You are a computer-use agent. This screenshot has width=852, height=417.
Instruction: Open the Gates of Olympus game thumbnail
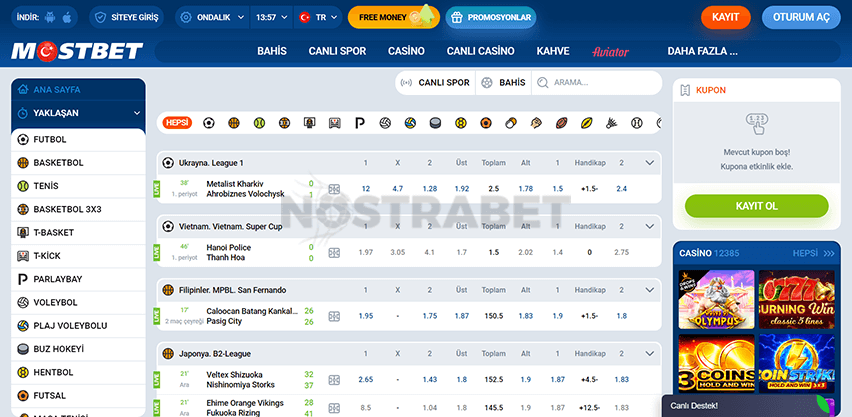pyautogui.click(x=717, y=300)
